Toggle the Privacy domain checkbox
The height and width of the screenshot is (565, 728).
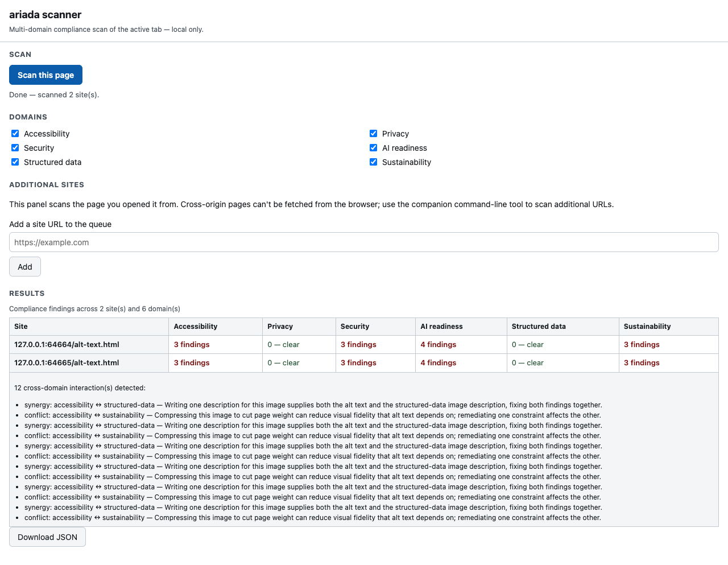pyautogui.click(x=374, y=134)
